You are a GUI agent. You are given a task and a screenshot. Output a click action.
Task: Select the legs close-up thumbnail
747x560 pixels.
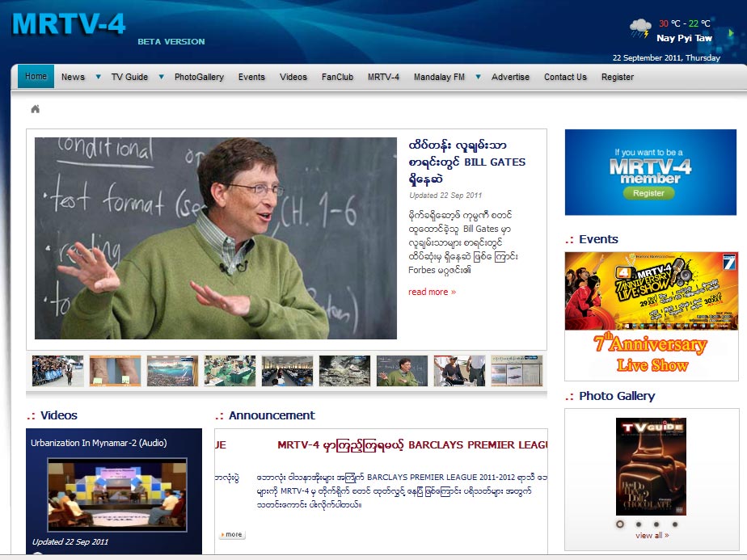tap(115, 370)
